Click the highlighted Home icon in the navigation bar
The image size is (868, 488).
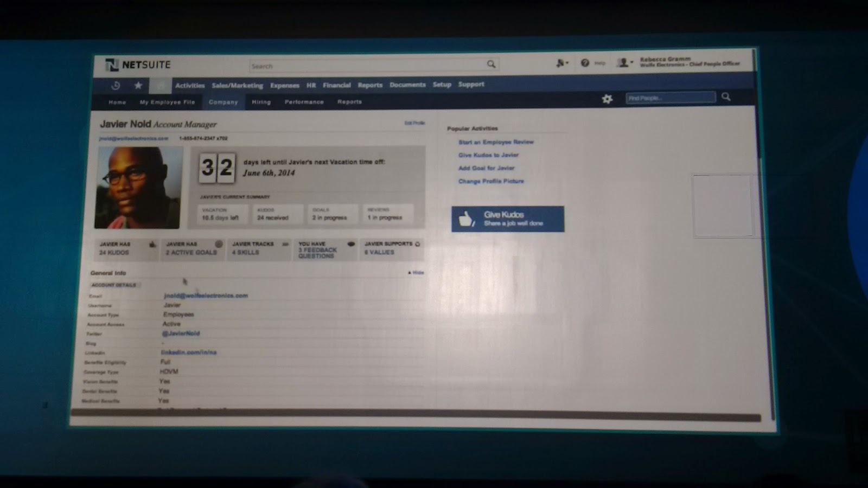tap(161, 85)
